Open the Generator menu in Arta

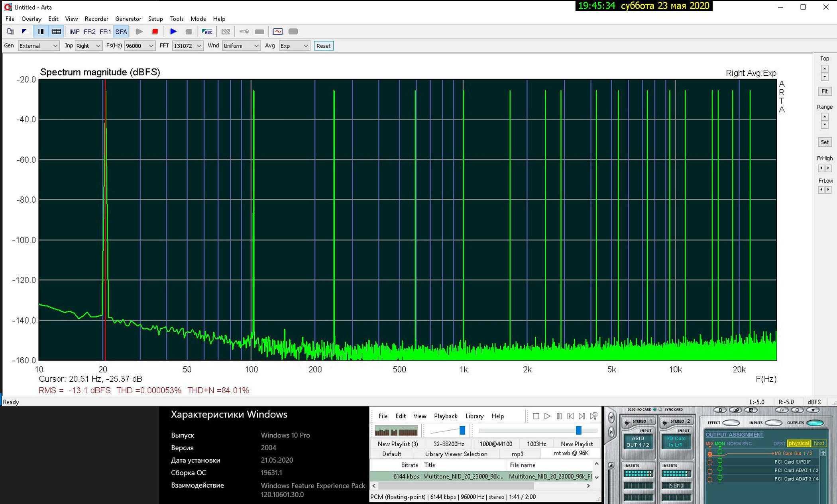click(x=128, y=19)
